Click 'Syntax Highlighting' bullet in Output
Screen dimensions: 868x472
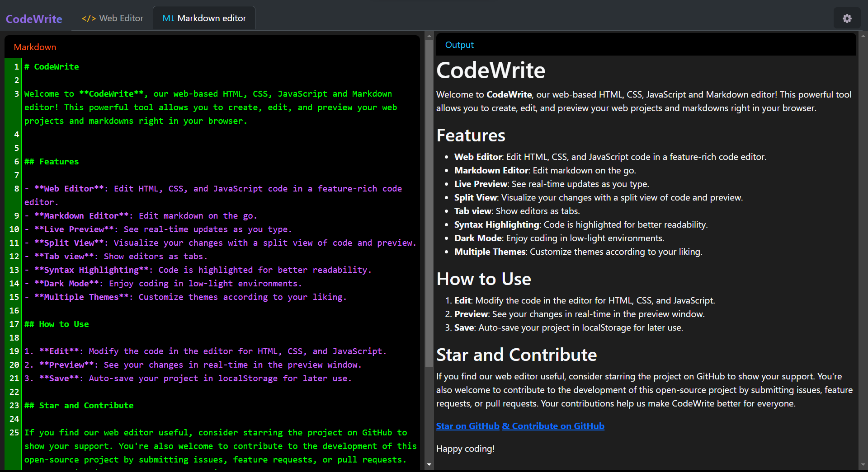pos(581,224)
